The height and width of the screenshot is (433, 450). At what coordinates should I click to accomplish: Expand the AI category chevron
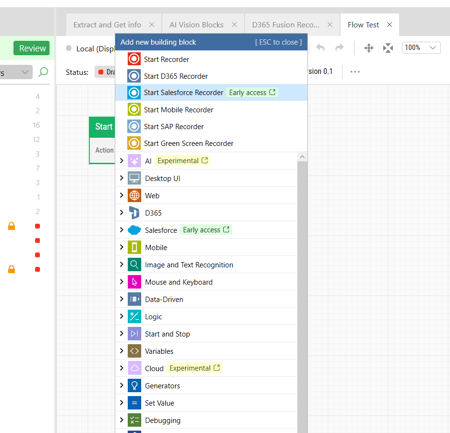[122, 161]
